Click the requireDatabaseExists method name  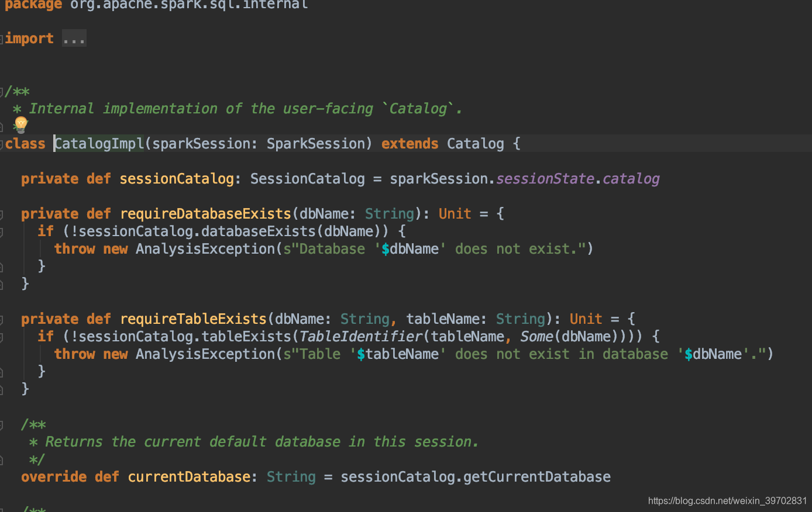(205, 214)
